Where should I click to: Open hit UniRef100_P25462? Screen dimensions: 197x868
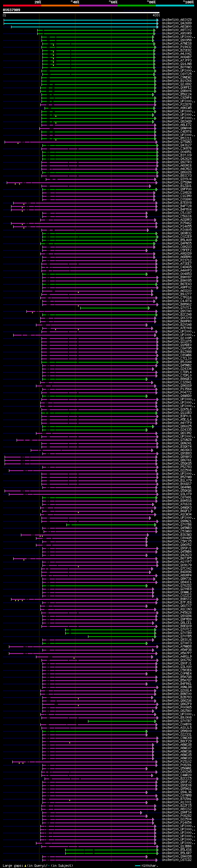[177, 223]
